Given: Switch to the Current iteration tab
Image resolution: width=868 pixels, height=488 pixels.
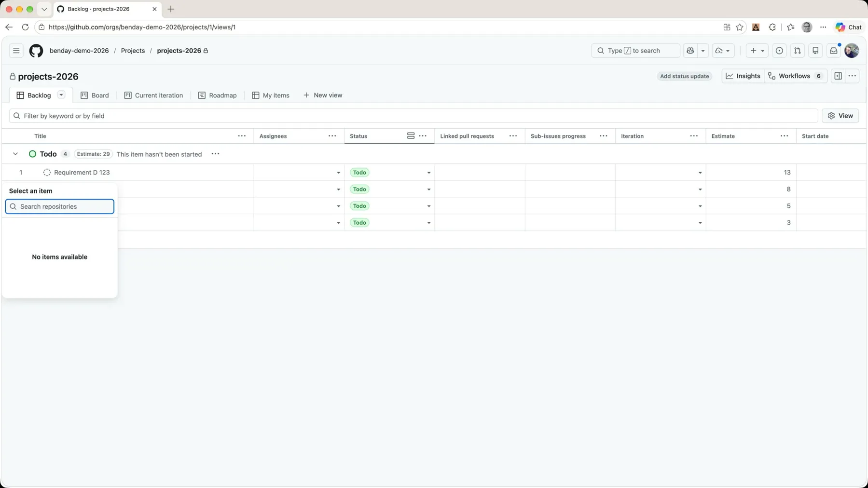Looking at the screenshot, I should (x=153, y=95).
